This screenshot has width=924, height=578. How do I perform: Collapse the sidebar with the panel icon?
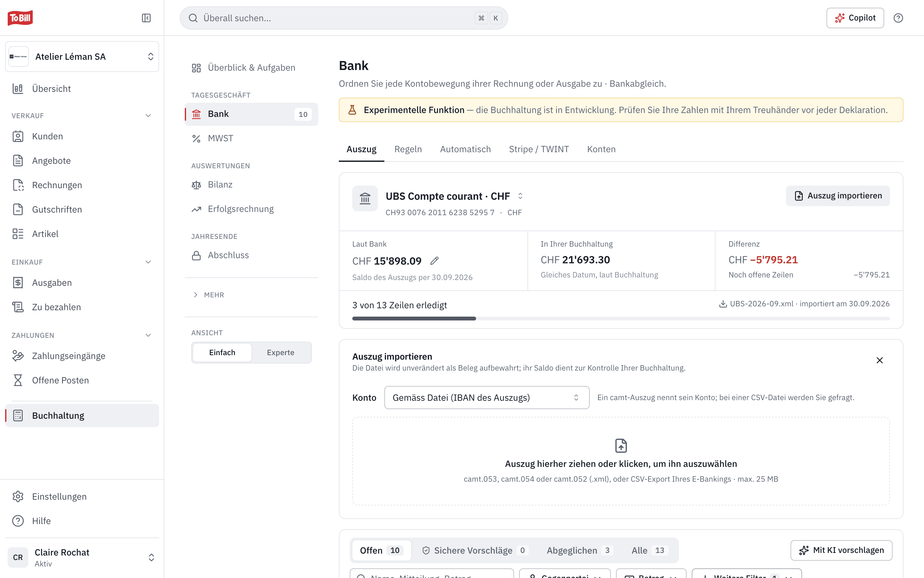pyautogui.click(x=146, y=18)
